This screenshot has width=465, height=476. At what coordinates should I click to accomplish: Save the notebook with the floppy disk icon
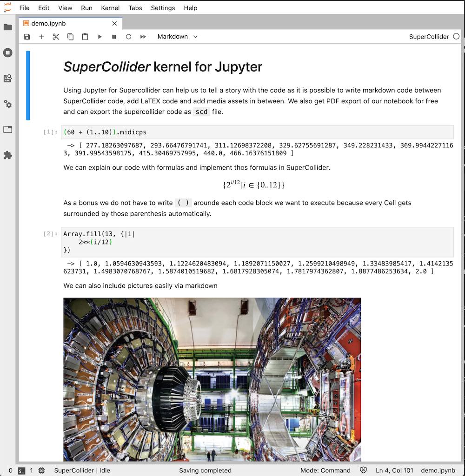[x=27, y=37]
